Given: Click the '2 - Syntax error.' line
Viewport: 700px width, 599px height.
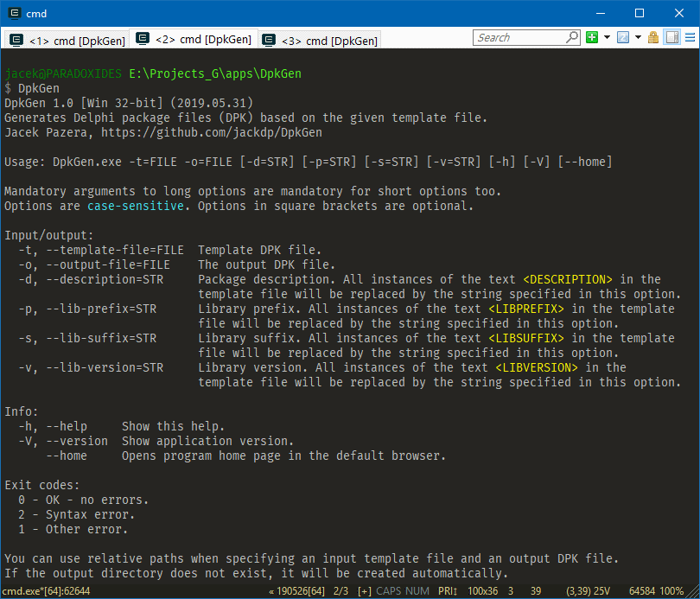Looking at the screenshot, I should coord(77,514).
